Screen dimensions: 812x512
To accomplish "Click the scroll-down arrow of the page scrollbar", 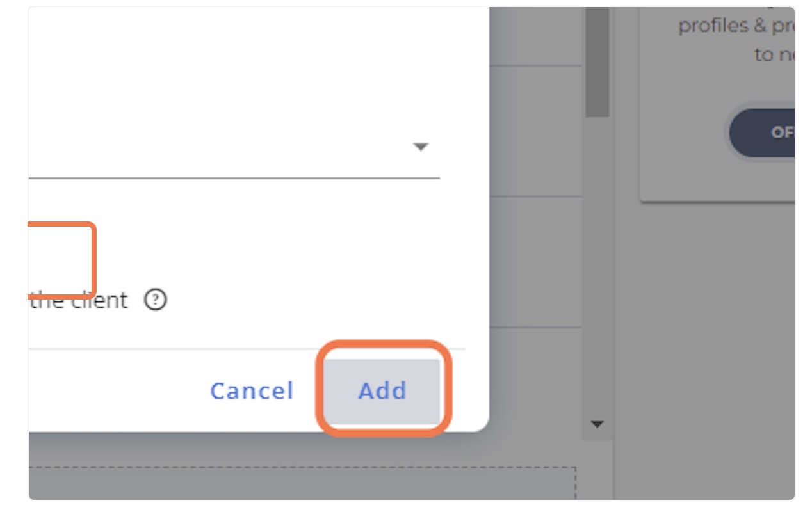I will (x=597, y=424).
